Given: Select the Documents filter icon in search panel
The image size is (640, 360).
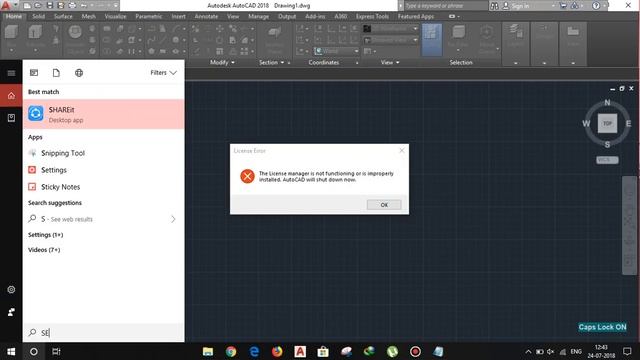Looking at the screenshot, I should [56, 73].
